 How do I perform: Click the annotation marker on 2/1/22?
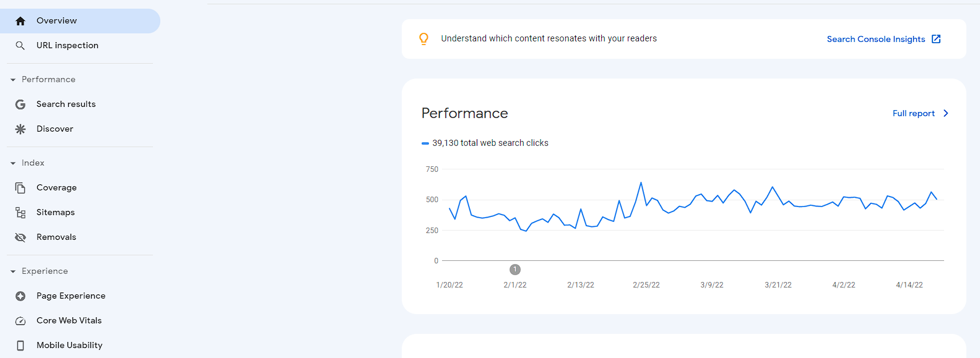(x=515, y=270)
